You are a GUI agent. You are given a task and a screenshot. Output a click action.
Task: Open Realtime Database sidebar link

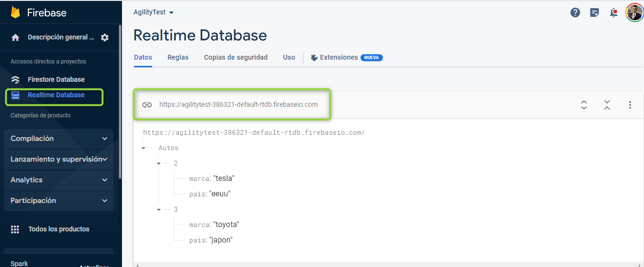pyautogui.click(x=56, y=95)
